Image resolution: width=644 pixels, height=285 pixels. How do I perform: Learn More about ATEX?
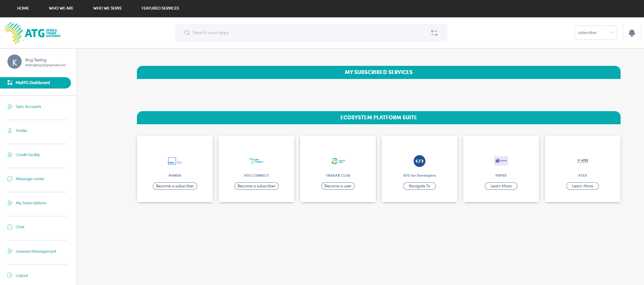click(x=583, y=186)
